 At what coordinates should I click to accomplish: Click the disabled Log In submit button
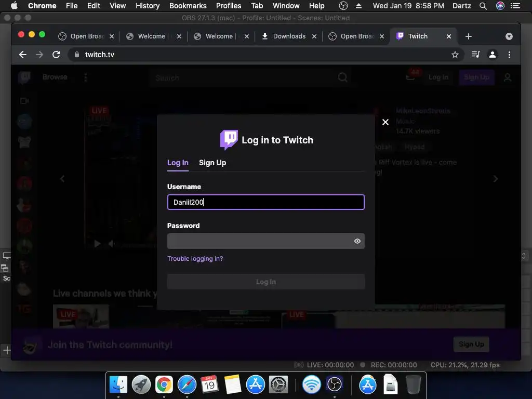pos(265,282)
